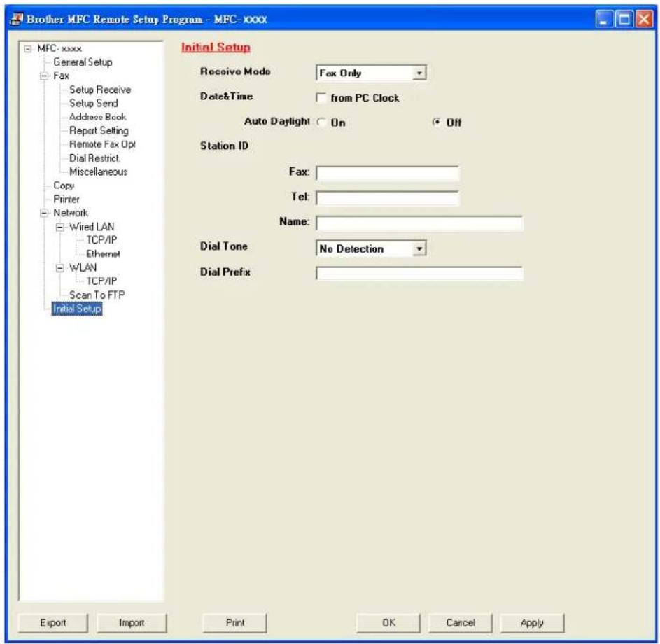
Task: Select Setup Receive in the tree
Action: click(x=100, y=90)
